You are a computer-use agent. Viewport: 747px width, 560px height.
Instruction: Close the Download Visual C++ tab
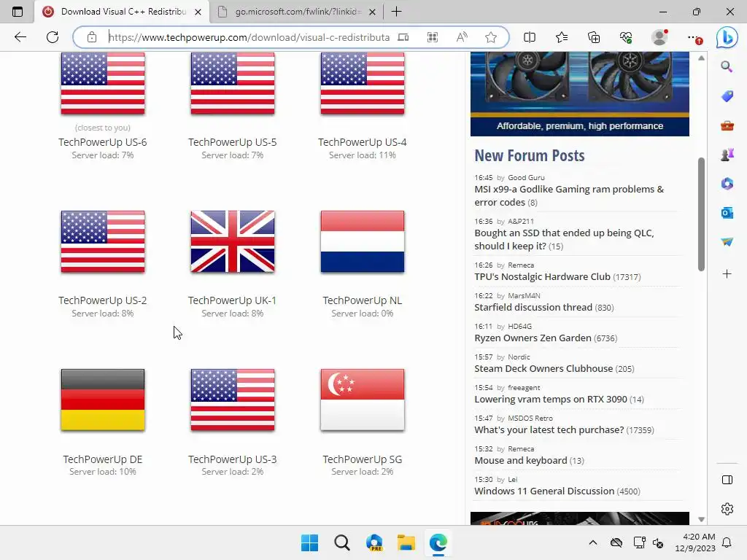(198, 12)
